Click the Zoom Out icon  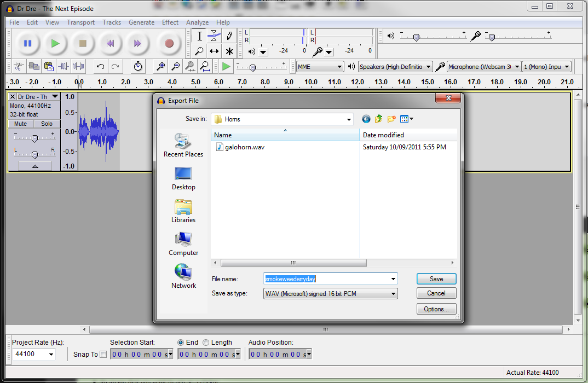point(175,67)
